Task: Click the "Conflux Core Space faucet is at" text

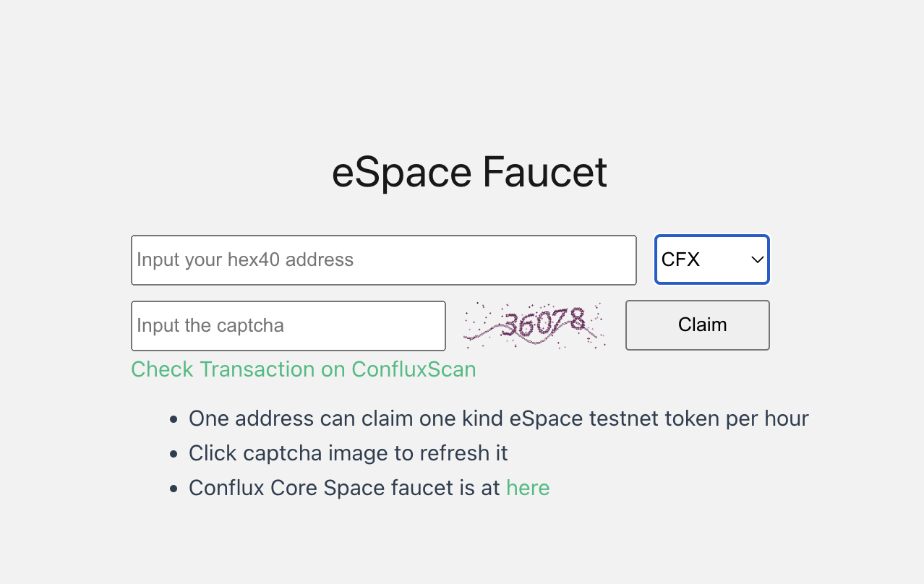Action: (x=344, y=488)
